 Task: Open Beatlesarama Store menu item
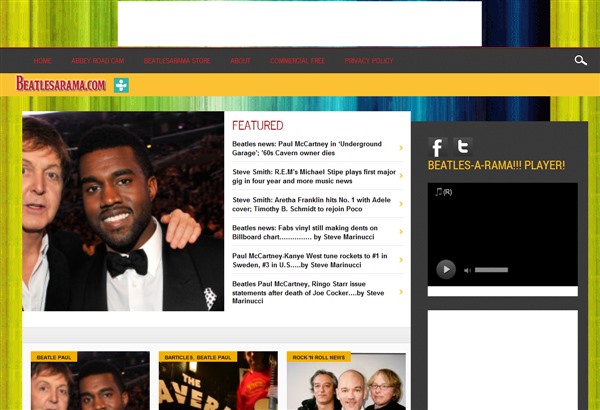177,60
